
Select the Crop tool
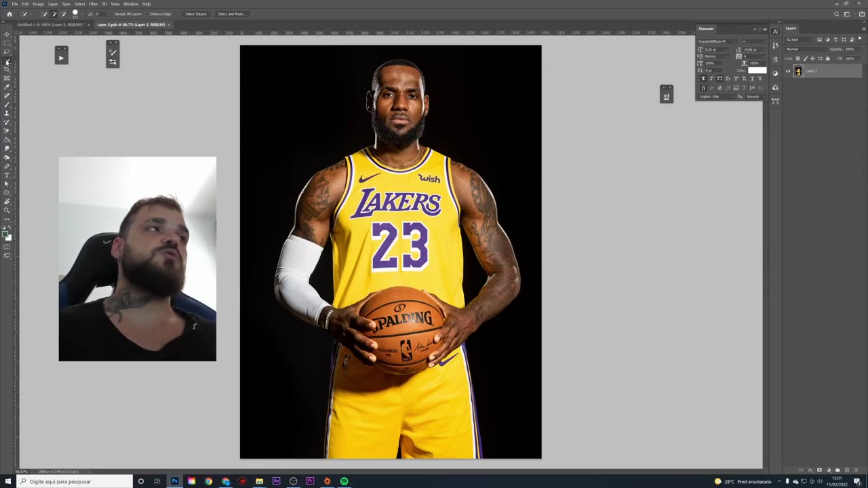[7, 69]
